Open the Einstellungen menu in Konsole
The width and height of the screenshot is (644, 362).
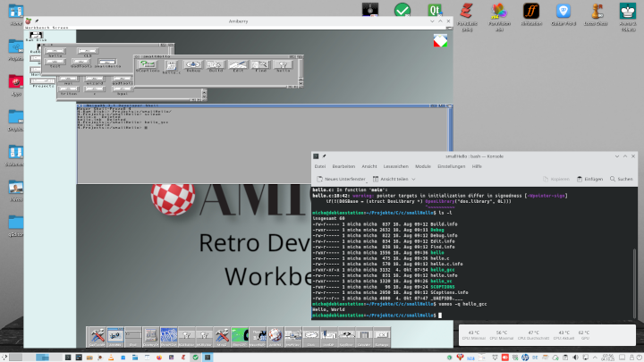(x=452, y=166)
